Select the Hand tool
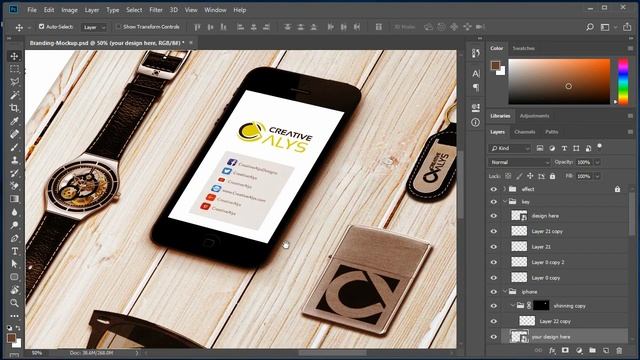The image size is (640, 360). [14, 290]
